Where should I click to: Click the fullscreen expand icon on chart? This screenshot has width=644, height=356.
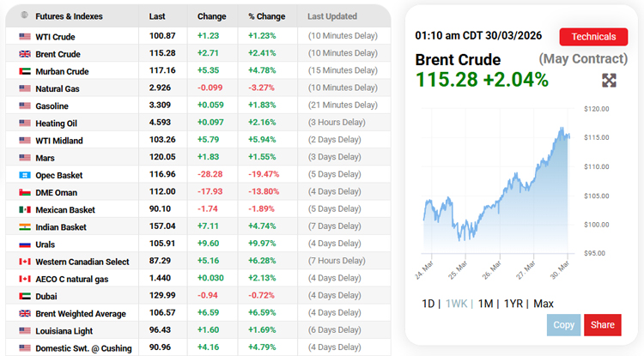point(609,81)
